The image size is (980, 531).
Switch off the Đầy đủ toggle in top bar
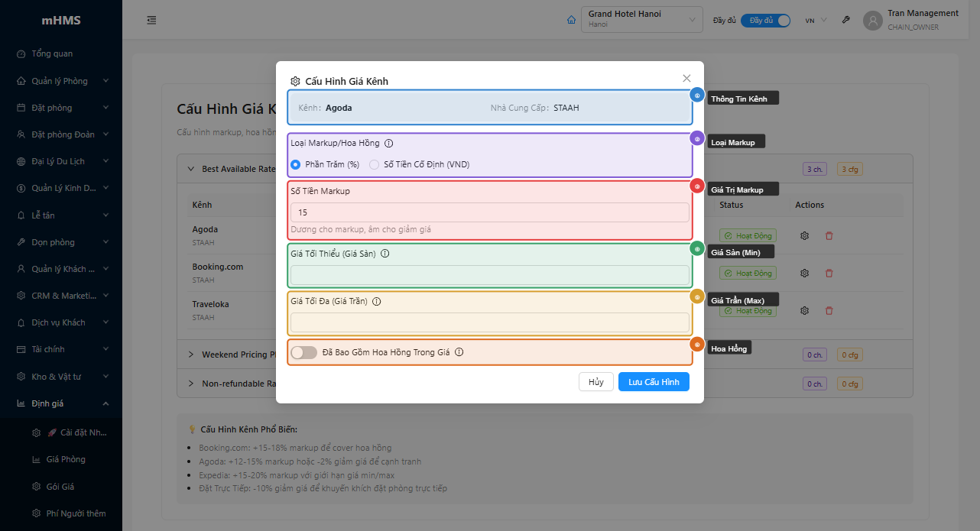point(765,20)
